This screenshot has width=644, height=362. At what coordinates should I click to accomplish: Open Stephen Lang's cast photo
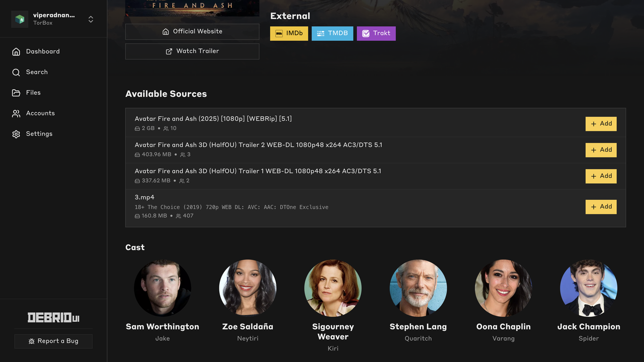[x=418, y=288]
